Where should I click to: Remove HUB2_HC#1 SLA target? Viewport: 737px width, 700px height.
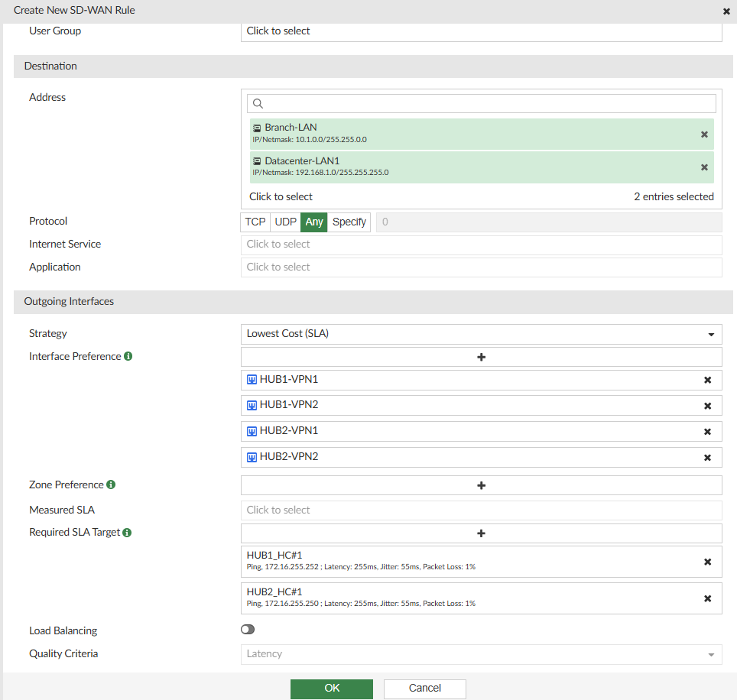pos(707,598)
